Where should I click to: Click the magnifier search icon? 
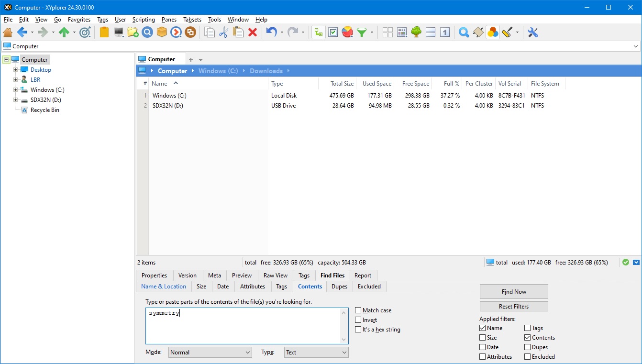463,32
